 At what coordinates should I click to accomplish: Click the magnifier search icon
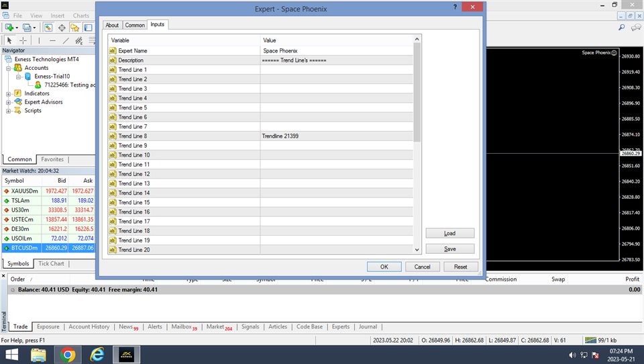(621, 28)
